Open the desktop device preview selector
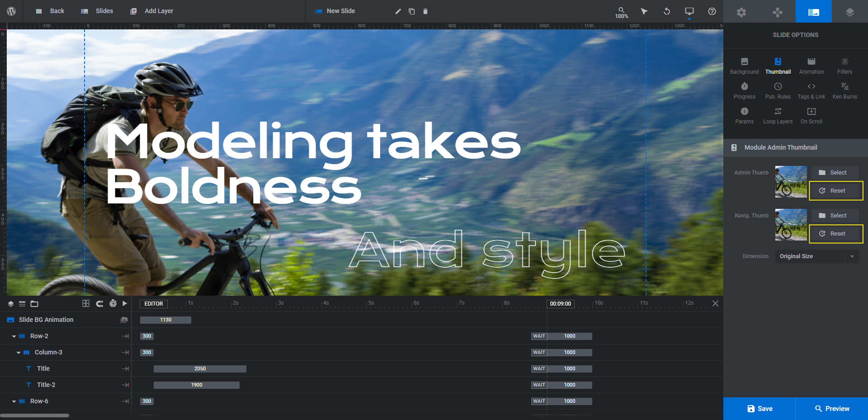868x420 pixels. [x=689, y=11]
